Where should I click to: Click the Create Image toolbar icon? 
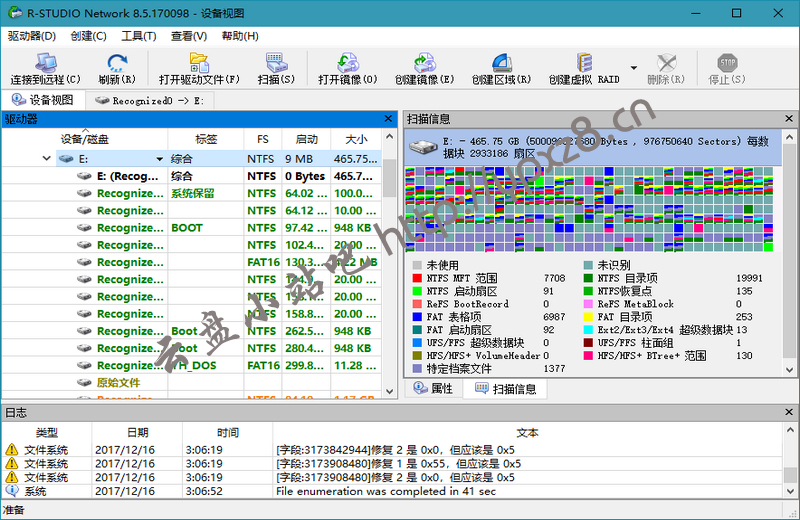424,68
